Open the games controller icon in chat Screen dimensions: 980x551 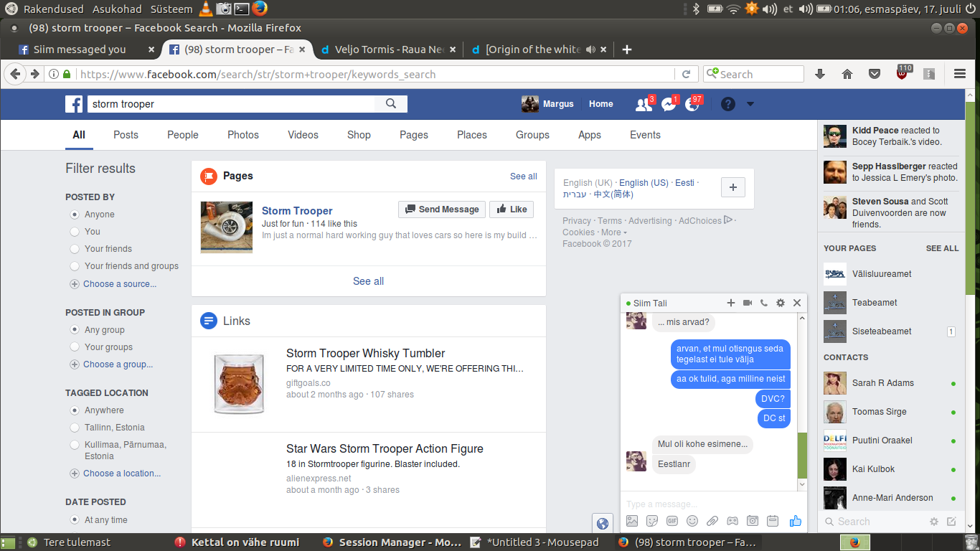tap(732, 522)
